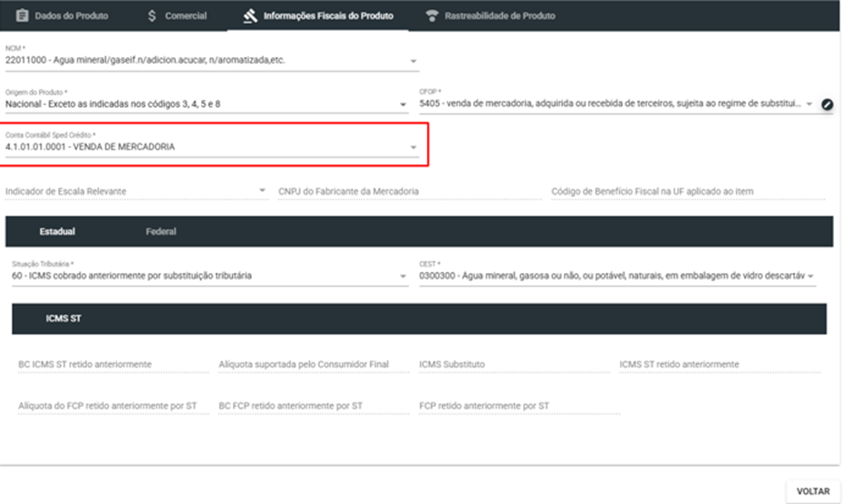Click the clipboard icon beside Dados do Produto
This screenshot has width=852, height=504.
click(22, 15)
